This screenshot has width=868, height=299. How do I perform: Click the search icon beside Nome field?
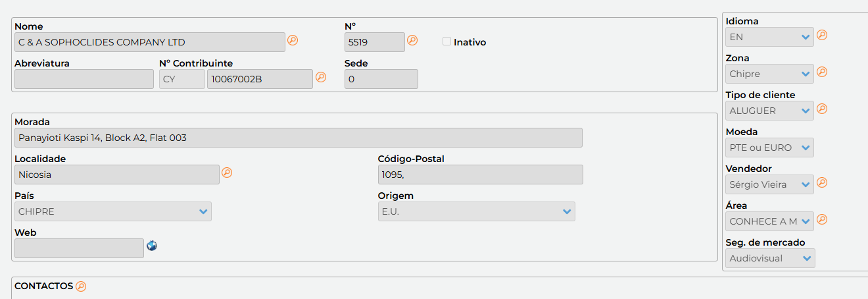click(x=293, y=40)
